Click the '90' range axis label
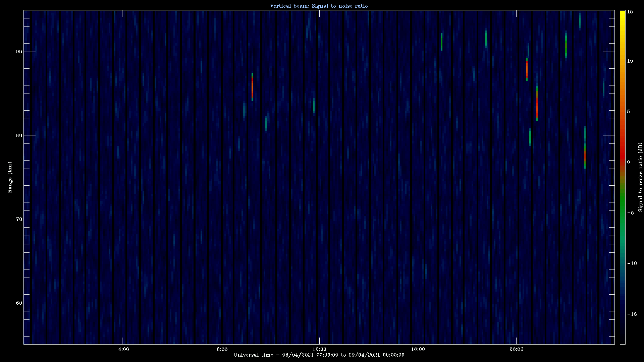The image size is (644, 362). [x=18, y=52]
